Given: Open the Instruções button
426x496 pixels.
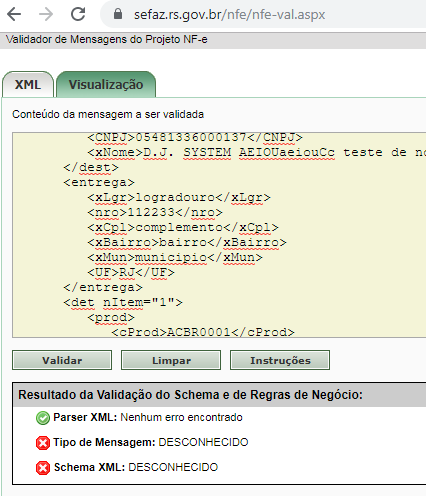Looking at the screenshot, I should (x=280, y=360).
